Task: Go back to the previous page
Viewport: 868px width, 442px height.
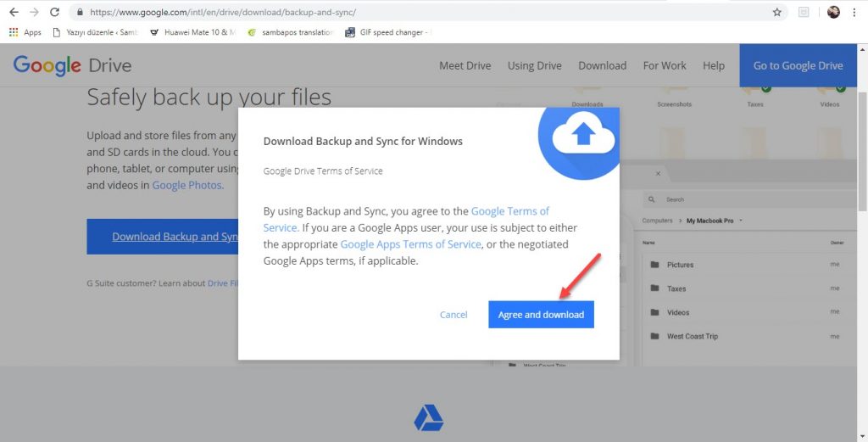Action: (14, 12)
